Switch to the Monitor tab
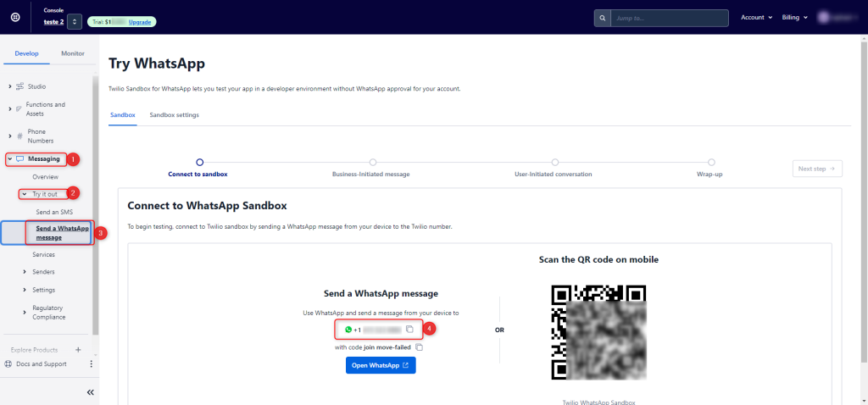 click(x=73, y=53)
